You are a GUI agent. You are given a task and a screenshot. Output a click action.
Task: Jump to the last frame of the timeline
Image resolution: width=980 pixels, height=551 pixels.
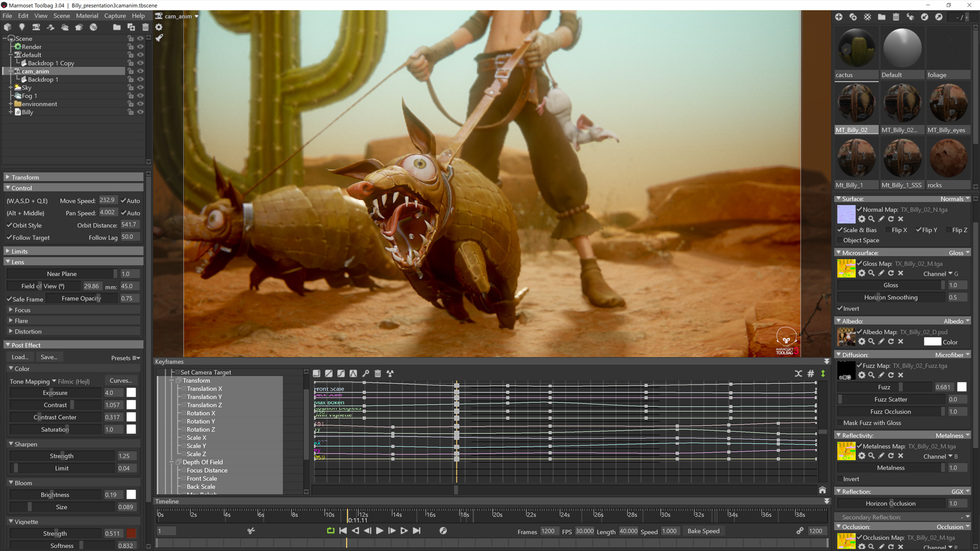tap(416, 531)
